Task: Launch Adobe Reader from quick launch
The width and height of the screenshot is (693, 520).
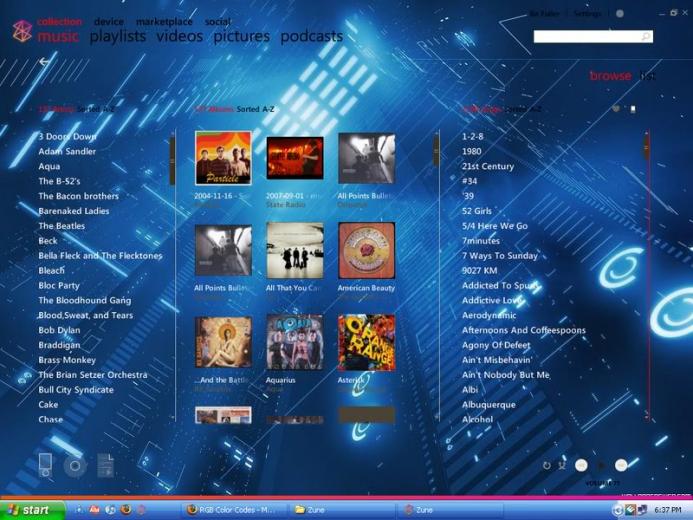Action: click(94, 510)
